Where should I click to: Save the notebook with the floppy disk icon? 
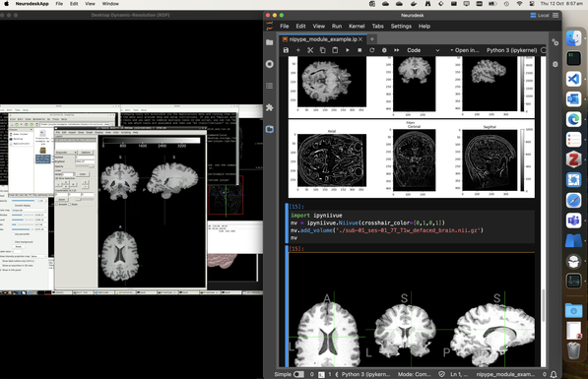point(286,50)
